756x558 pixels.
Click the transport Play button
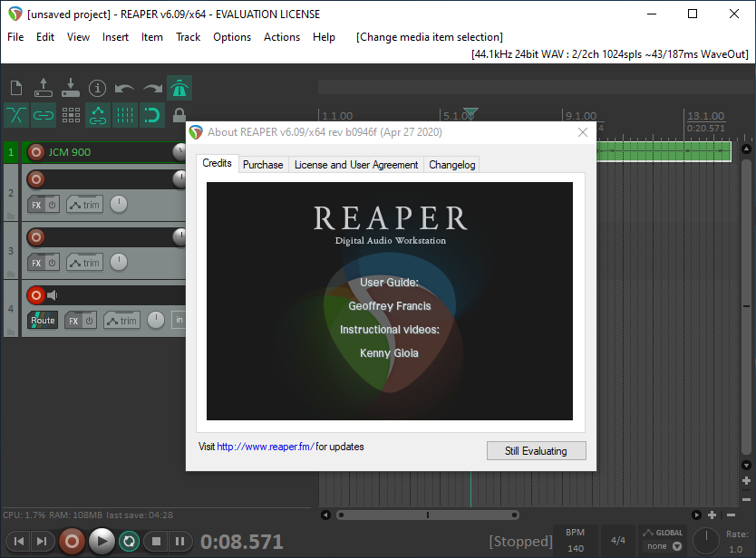[x=102, y=541]
